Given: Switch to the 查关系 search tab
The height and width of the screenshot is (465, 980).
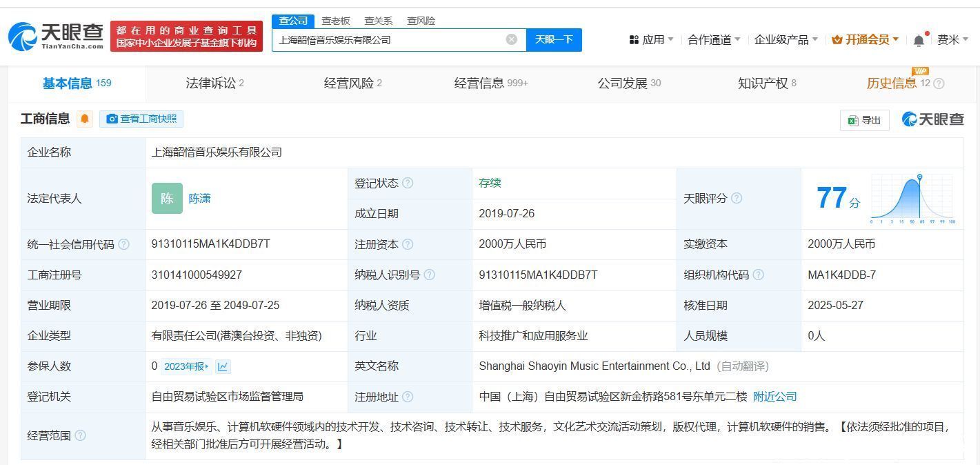Looking at the screenshot, I should pyautogui.click(x=378, y=21).
